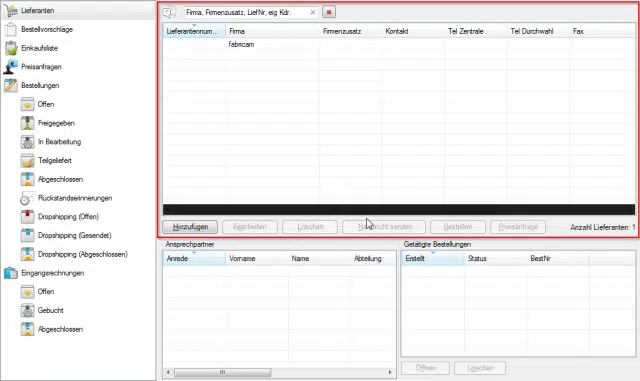Sort orders by Erstellt column
640x381 pixels.
[x=433, y=258]
